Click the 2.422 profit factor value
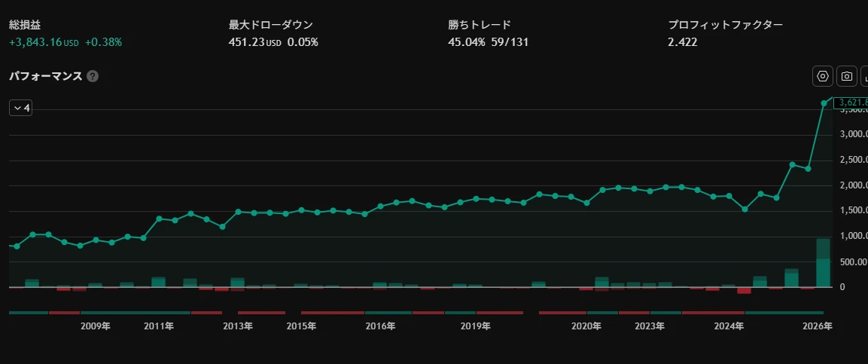The image size is (868, 364). coord(683,42)
